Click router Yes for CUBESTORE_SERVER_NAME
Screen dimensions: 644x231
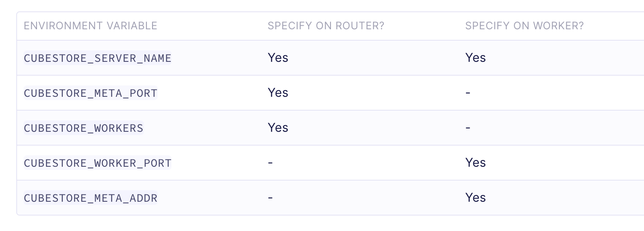coord(278,58)
